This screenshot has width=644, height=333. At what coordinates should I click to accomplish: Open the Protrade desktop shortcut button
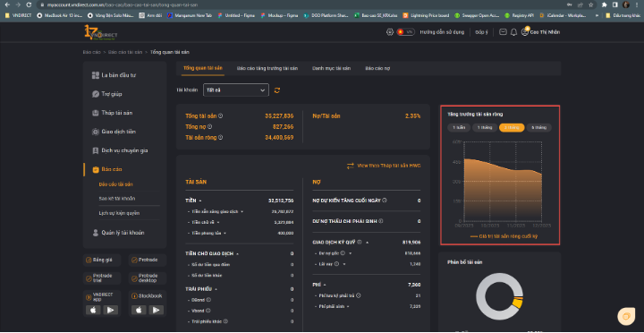[148, 277]
